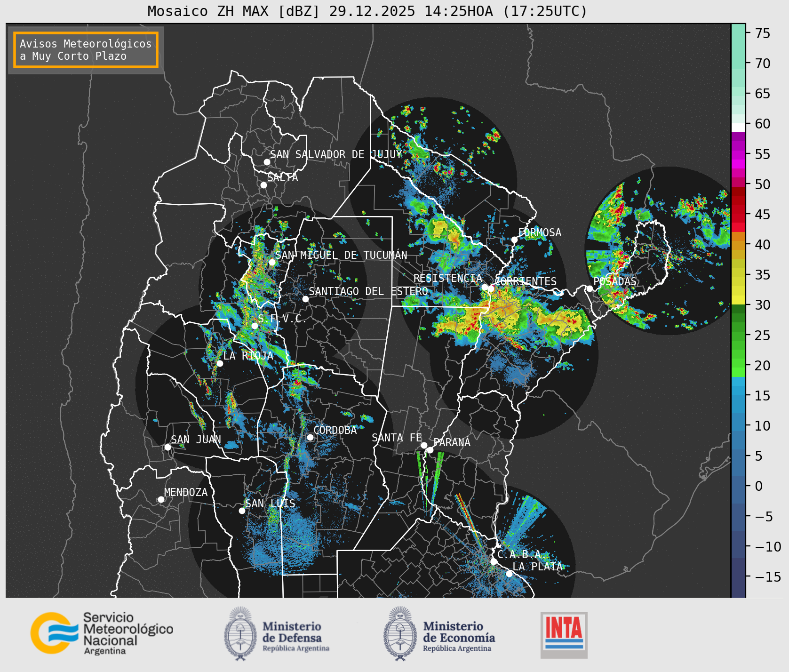The height and width of the screenshot is (672, 789).
Task: Click the 30 label on color scale
Action: (x=763, y=305)
